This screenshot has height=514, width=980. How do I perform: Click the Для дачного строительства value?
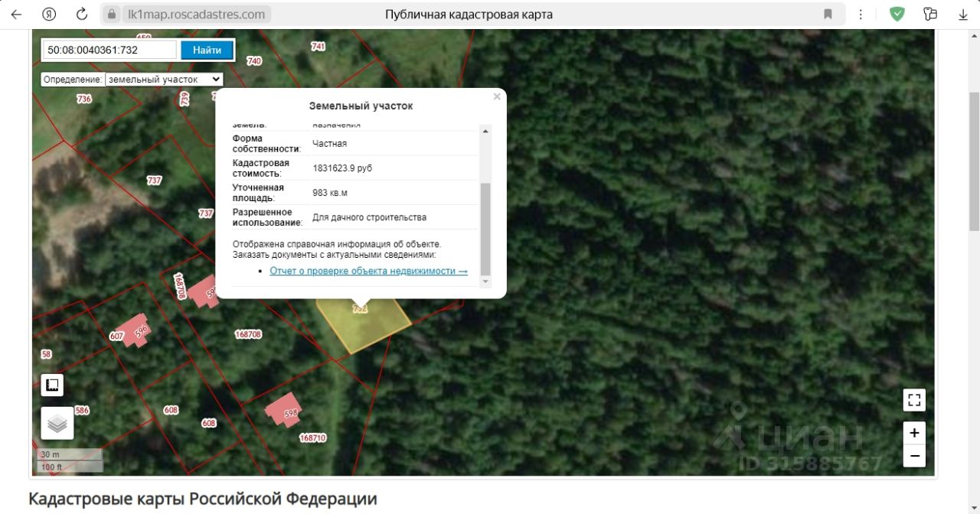point(370,217)
